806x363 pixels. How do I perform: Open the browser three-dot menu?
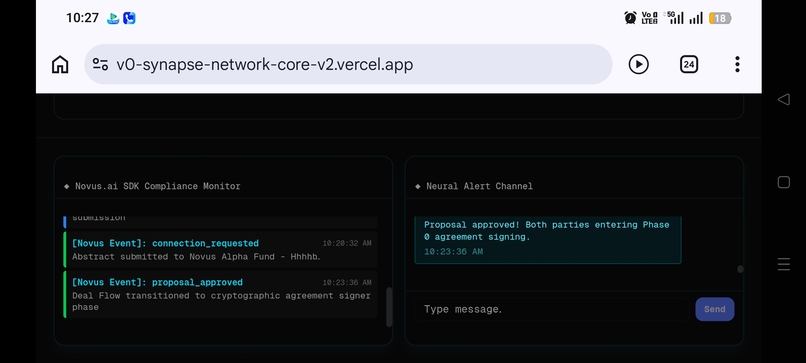click(x=737, y=64)
